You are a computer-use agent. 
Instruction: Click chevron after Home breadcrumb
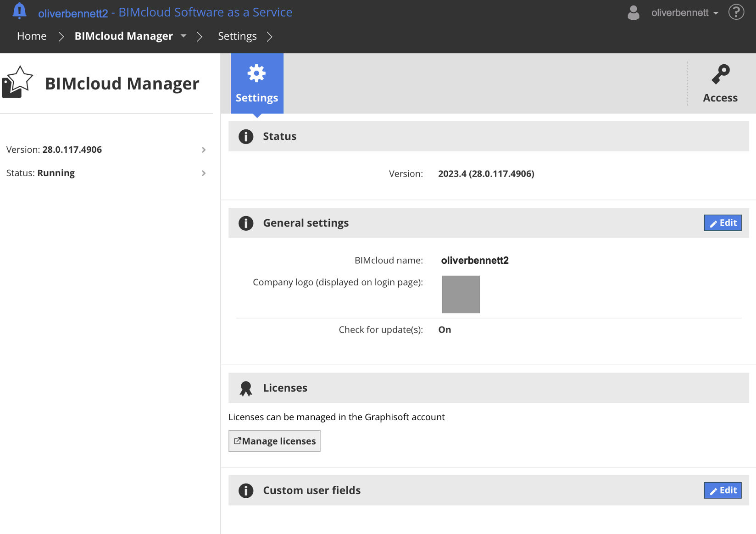point(61,37)
